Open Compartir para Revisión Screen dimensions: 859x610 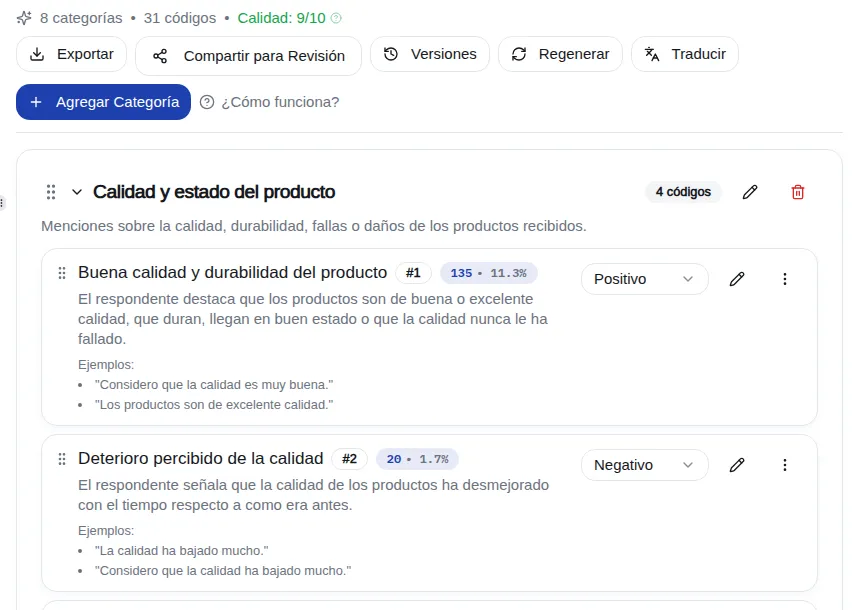pyautogui.click(x=248, y=56)
